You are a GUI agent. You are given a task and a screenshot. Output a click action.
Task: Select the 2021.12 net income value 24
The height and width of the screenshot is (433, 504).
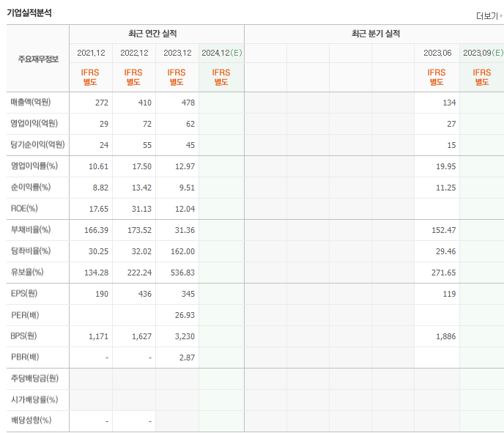[x=104, y=145]
